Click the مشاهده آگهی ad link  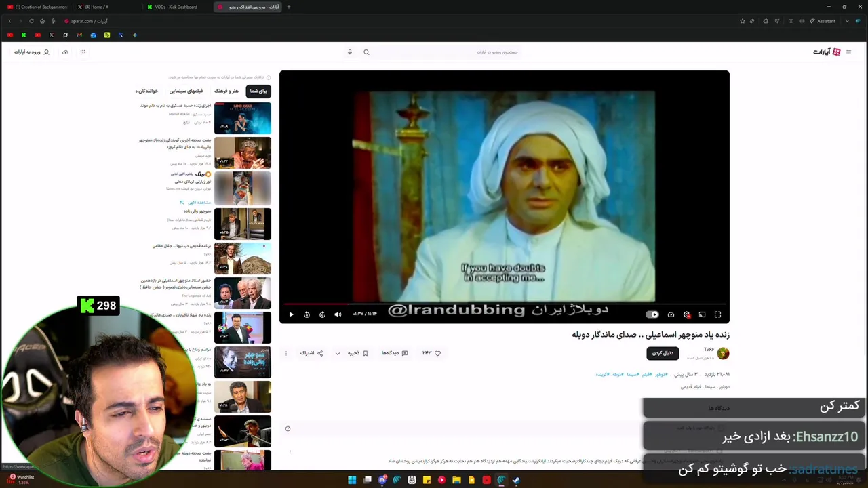[195, 202]
